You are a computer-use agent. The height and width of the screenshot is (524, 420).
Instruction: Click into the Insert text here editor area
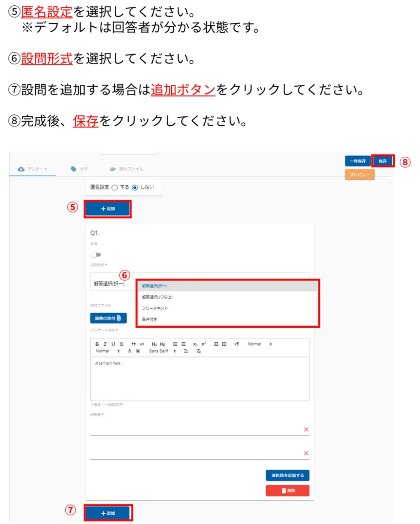tap(200, 379)
